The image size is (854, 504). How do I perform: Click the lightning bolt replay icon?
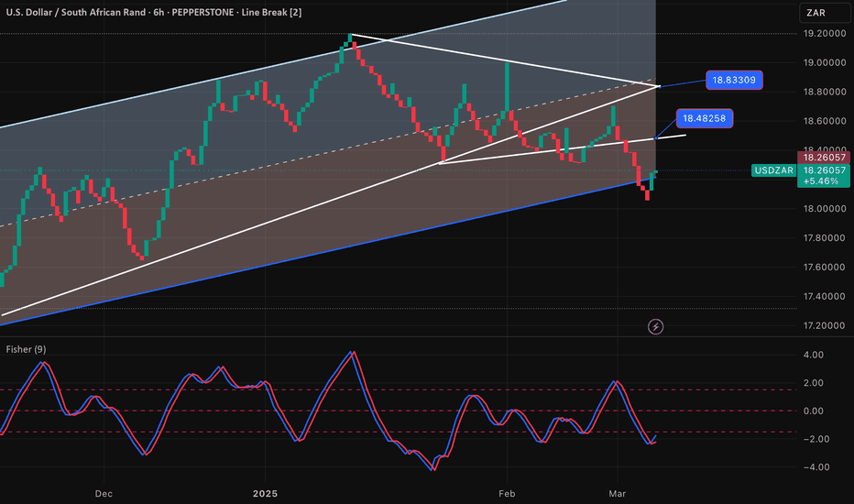(655, 327)
